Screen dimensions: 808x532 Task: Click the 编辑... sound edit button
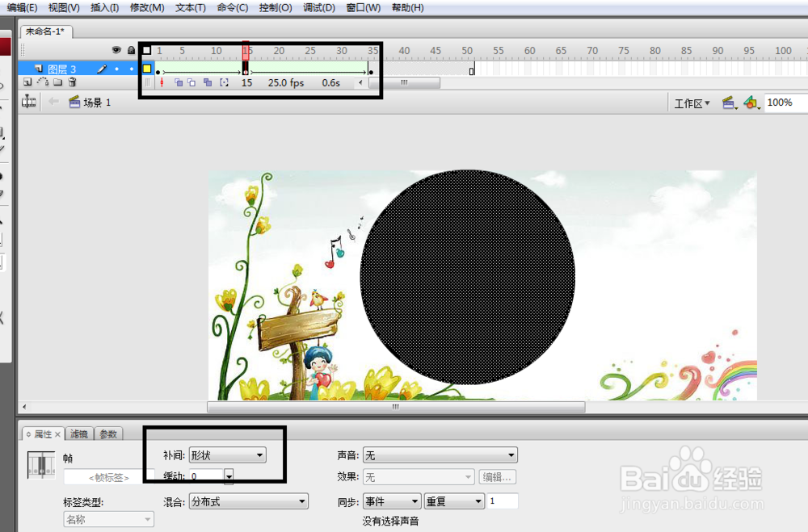[497, 477]
